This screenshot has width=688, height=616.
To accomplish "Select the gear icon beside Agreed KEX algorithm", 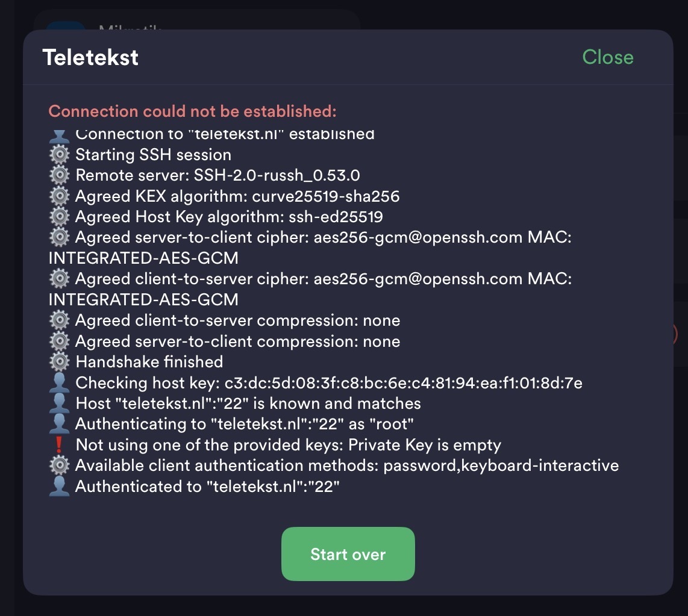I will 58,196.
